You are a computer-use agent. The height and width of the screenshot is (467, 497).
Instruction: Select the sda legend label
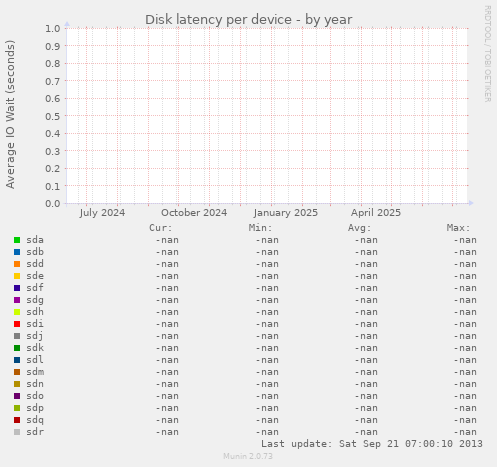coord(35,240)
